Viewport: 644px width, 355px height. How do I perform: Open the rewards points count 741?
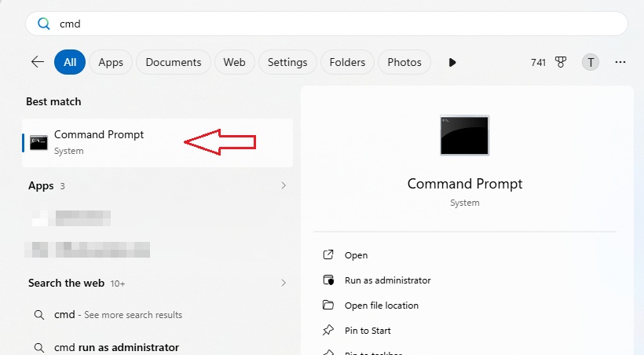538,63
